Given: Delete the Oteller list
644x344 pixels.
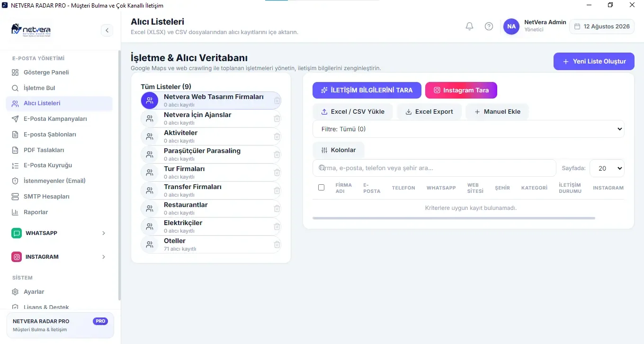Looking at the screenshot, I should [x=277, y=244].
